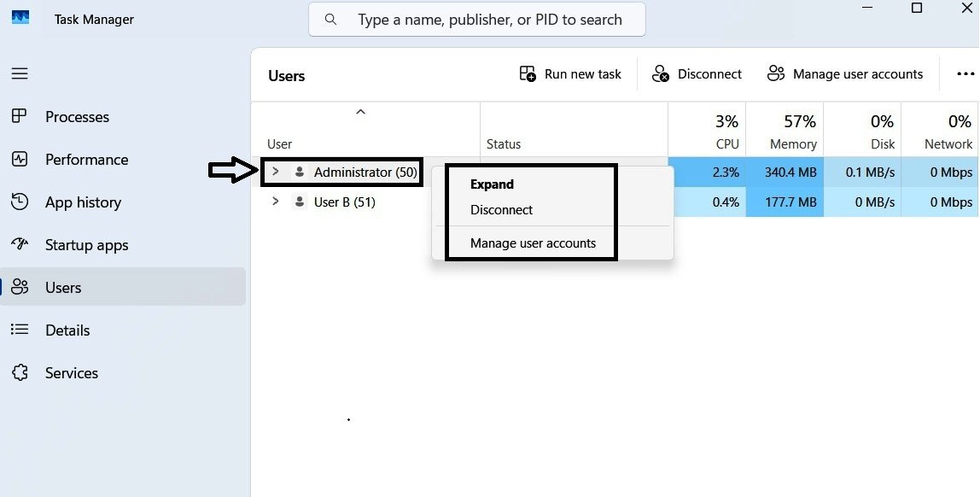The height and width of the screenshot is (497, 980).
Task: Click Manage user accounts toolbar label
Action: click(x=857, y=74)
